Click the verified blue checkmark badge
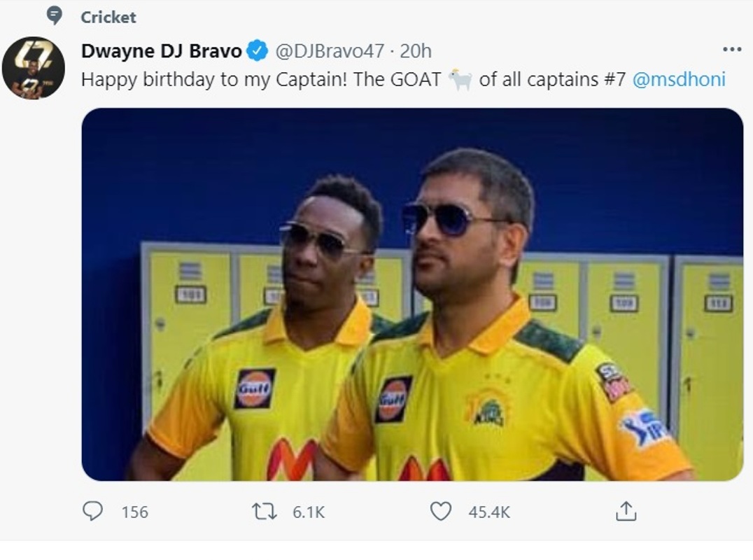This screenshot has width=753, height=560. pos(258,50)
